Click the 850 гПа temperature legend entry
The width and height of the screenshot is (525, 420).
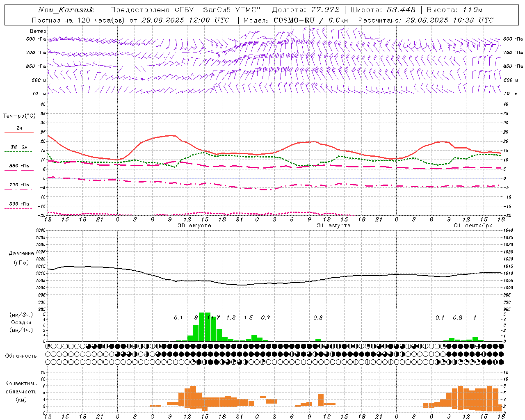[19, 166]
